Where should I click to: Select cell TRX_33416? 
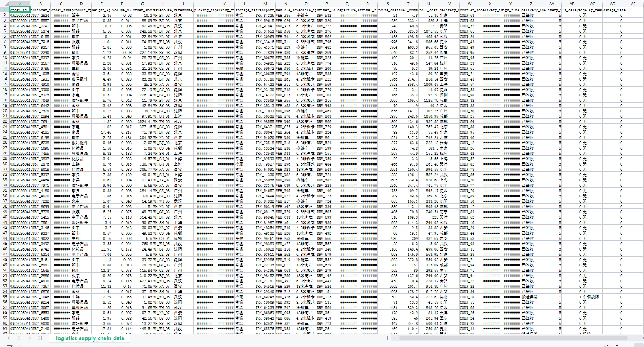tap(265, 42)
